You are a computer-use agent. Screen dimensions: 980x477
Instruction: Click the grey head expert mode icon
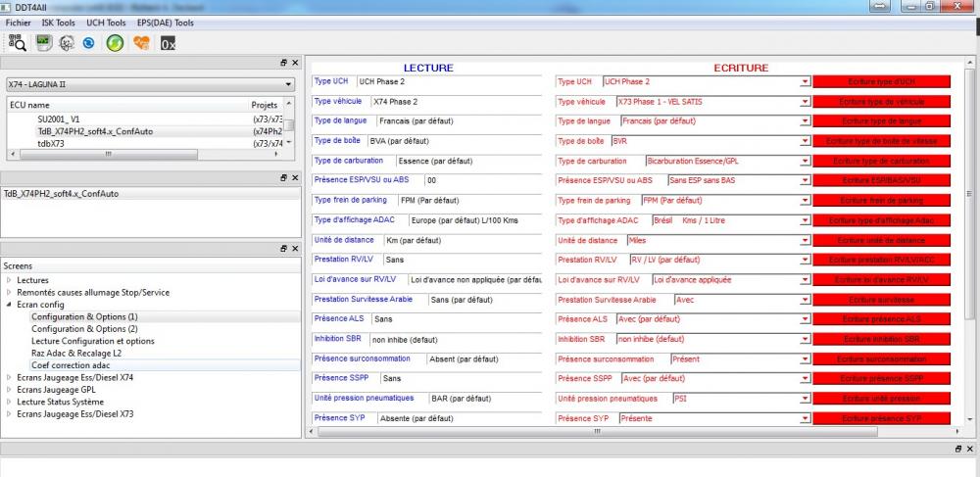[67, 43]
